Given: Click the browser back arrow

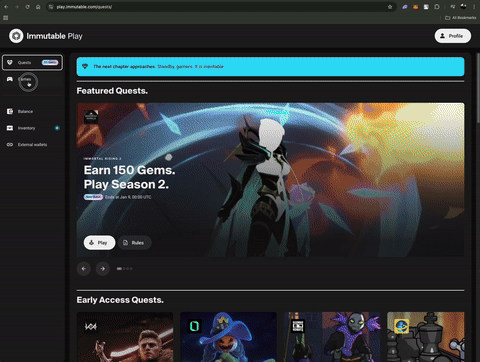Looking at the screenshot, I should point(6,7).
